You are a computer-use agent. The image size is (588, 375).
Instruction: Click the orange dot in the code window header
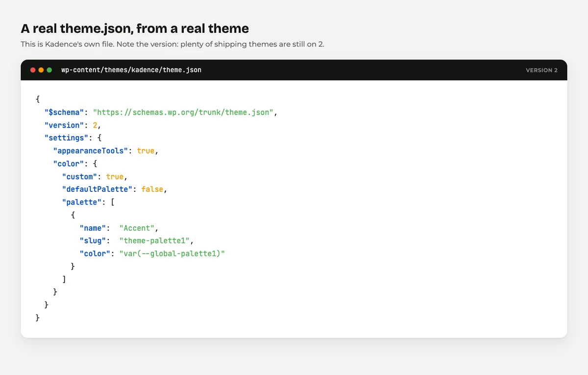tap(41, 70)
